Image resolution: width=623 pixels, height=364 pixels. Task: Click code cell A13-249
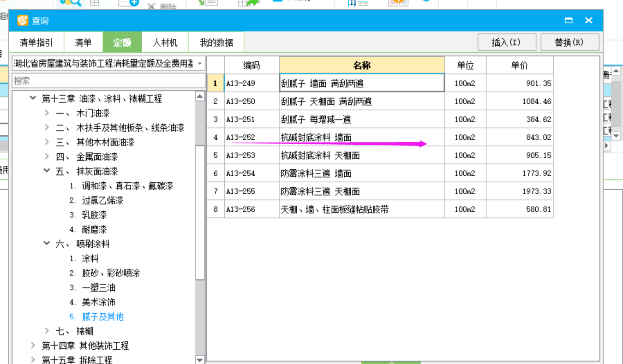point(252,84)
